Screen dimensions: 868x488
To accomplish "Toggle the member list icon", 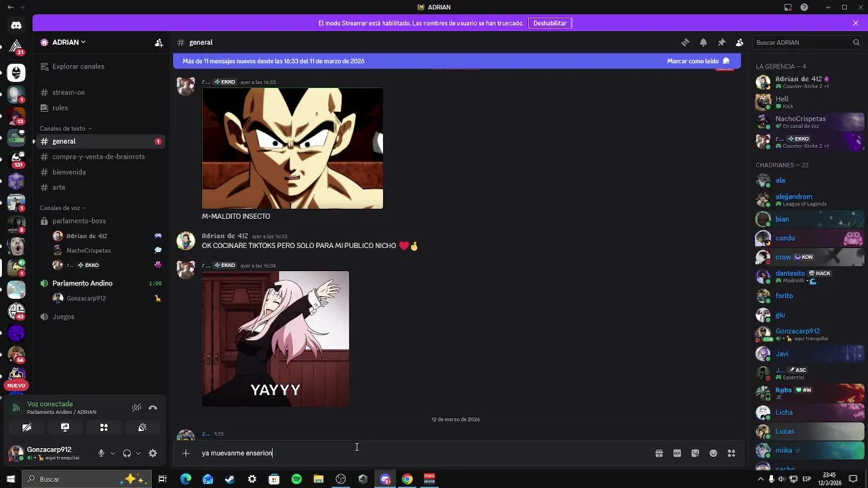I will click(x=740, y=42).
